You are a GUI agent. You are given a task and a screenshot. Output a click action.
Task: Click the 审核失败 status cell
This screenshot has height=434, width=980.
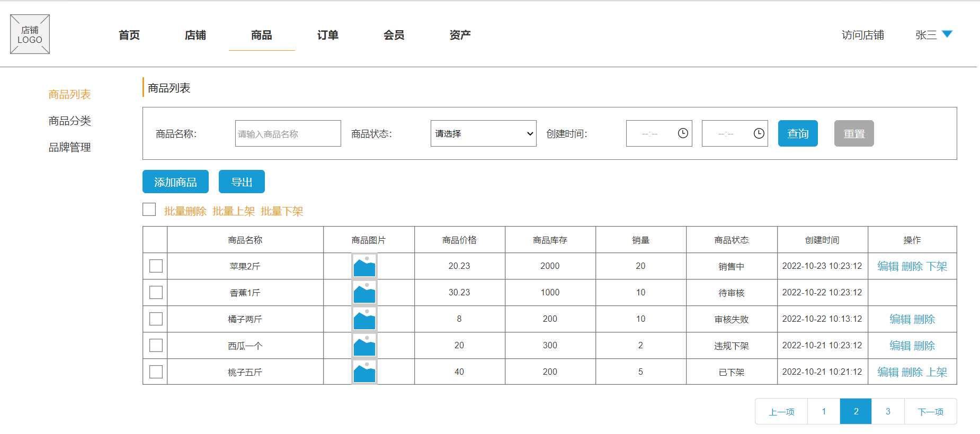pyautogui.click(x=732, y=319)
